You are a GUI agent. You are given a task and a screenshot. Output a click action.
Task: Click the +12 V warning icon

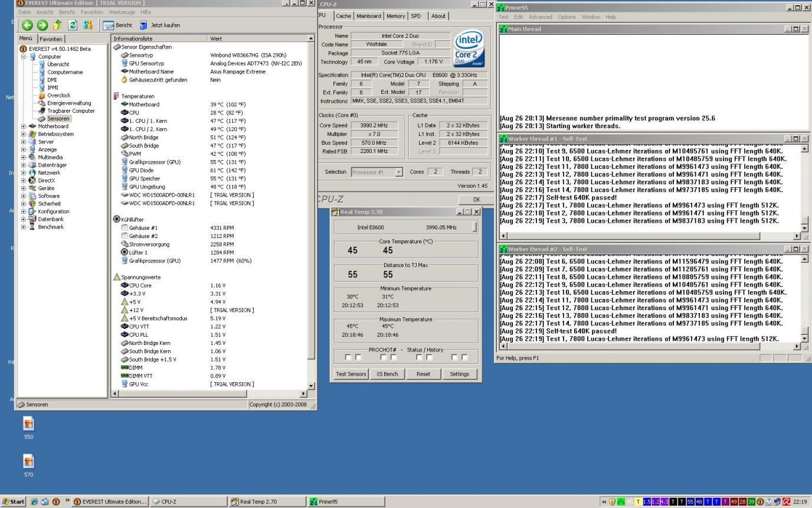(125, 310)
